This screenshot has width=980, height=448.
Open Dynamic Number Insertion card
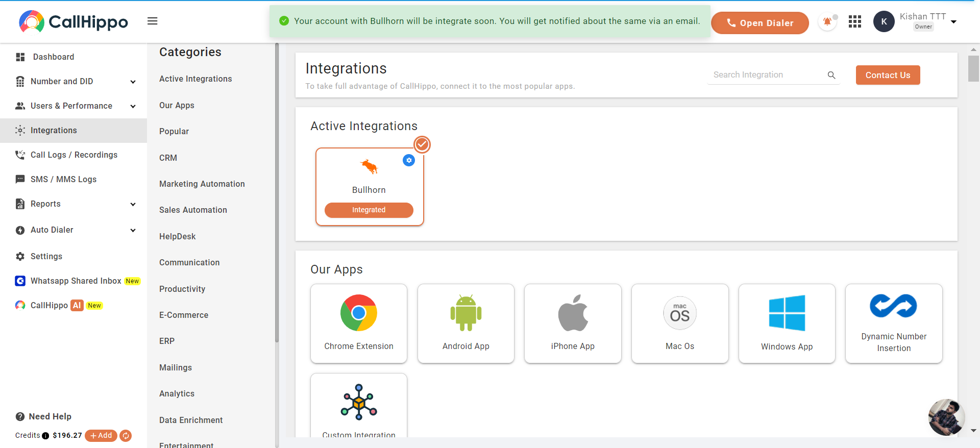coord(894,323)
